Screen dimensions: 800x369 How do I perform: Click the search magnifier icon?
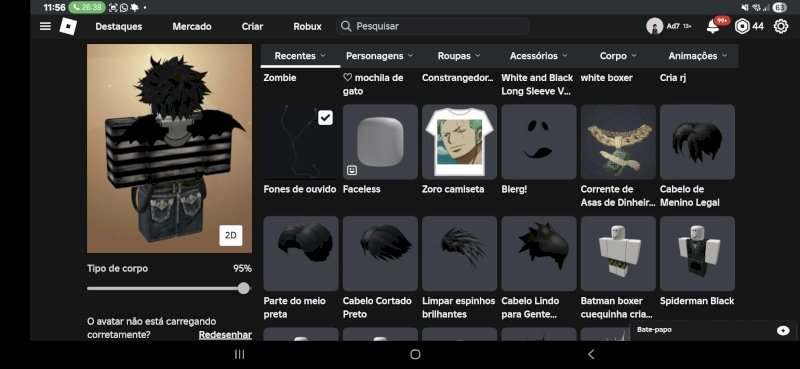[x=346, y=26]
